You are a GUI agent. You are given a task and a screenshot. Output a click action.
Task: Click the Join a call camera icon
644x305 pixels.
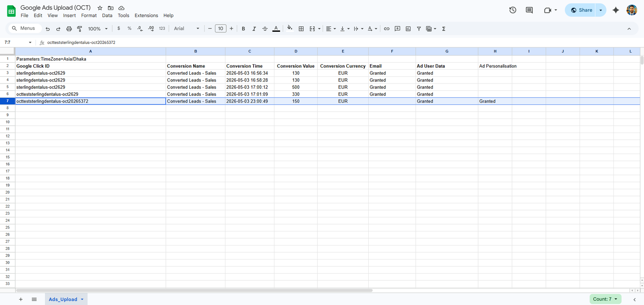tap(547, 10)
